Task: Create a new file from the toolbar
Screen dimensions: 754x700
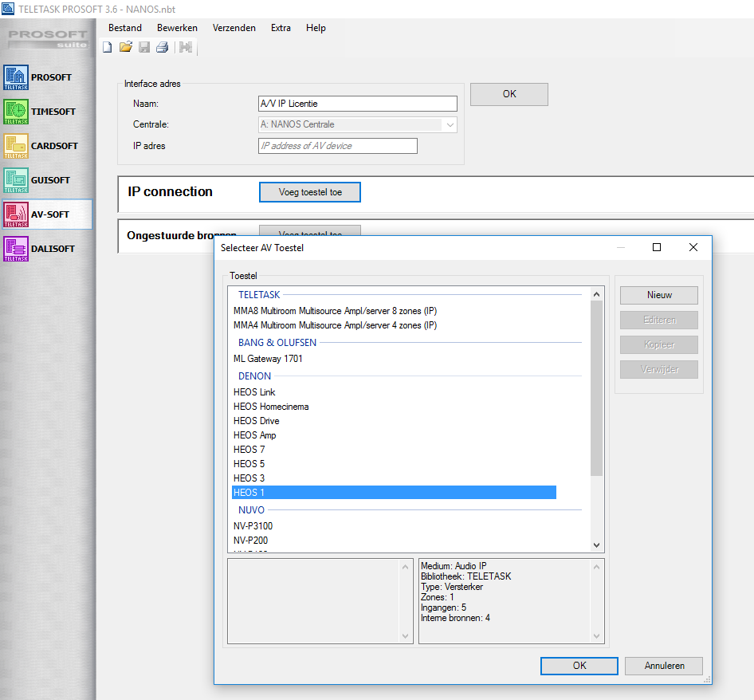Action: click(x=108, y=47)
